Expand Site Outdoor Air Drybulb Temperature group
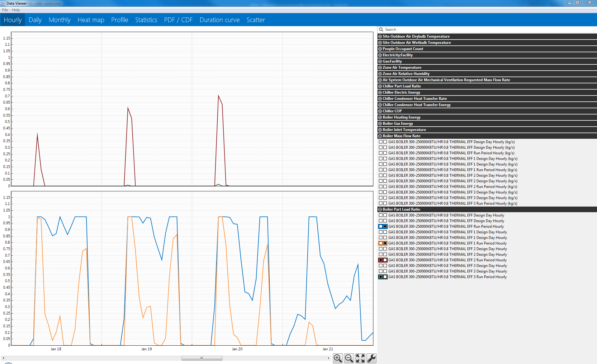The width and height of the screenshot is (597, 364). click(380, 36)
